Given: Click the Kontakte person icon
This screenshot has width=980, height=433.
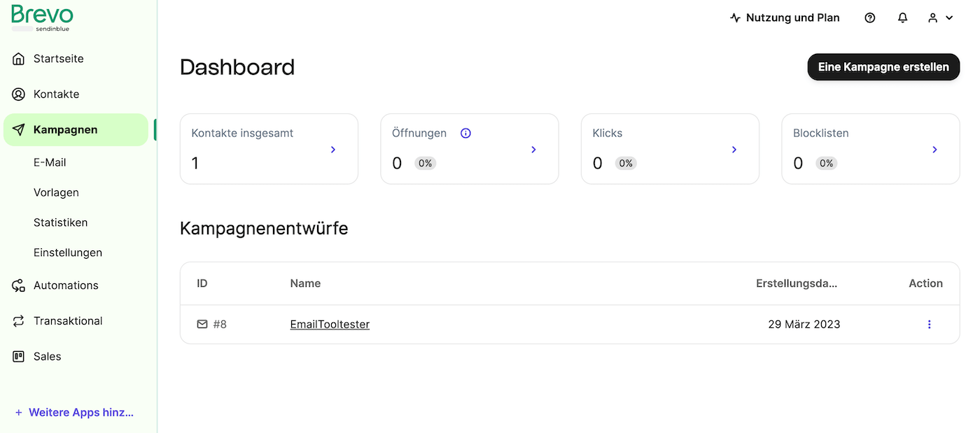Looking at the screenshot, I should point(19,94).
